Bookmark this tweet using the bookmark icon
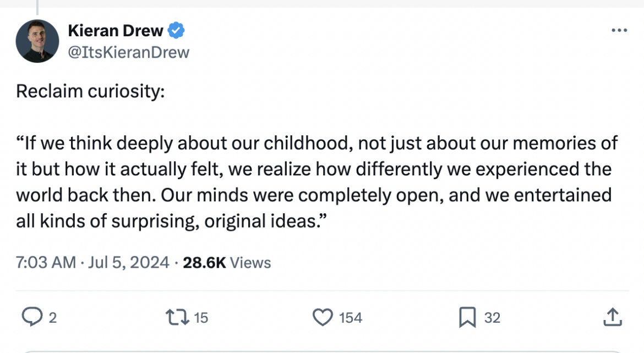 coord(467,317)
